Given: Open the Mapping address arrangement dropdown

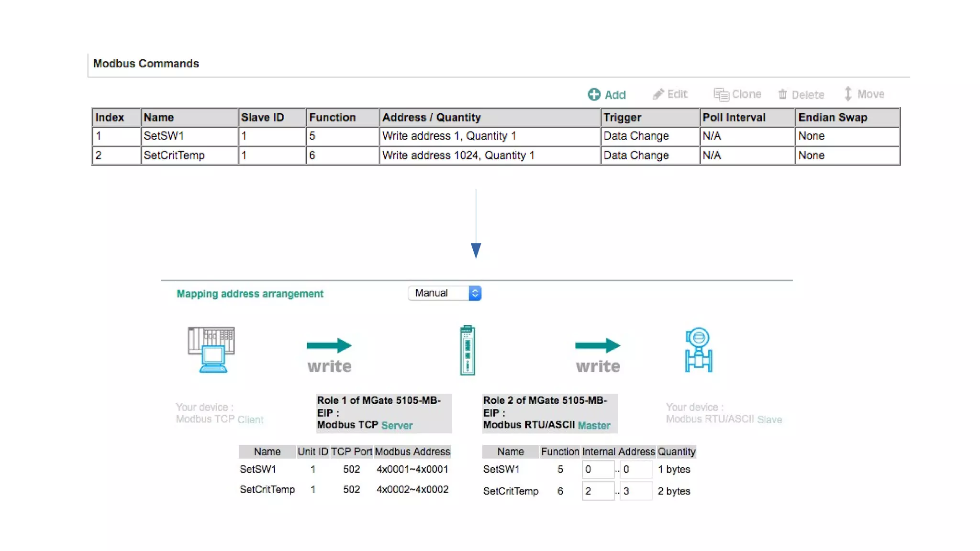Looking at the screenshot, I should click(x=444, y=293).
